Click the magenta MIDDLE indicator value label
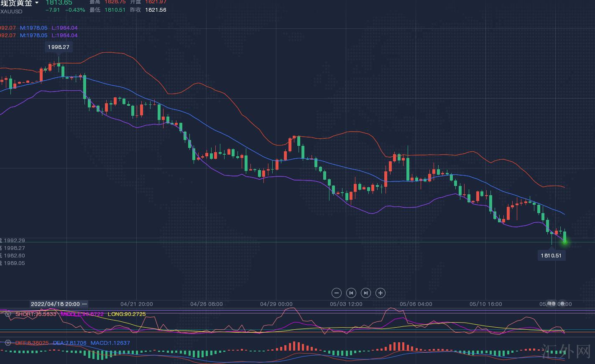595x364 pixels. [x=82, y=314]
